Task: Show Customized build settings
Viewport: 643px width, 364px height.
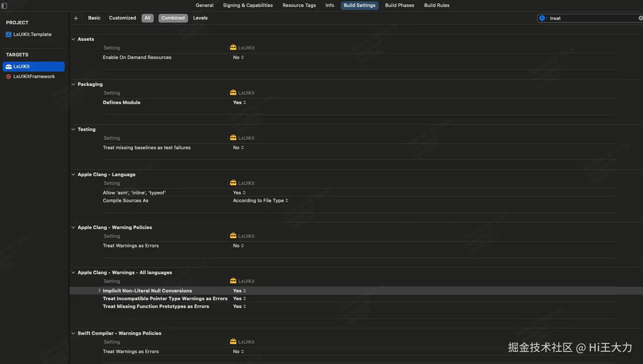Action: coord(122,18)
